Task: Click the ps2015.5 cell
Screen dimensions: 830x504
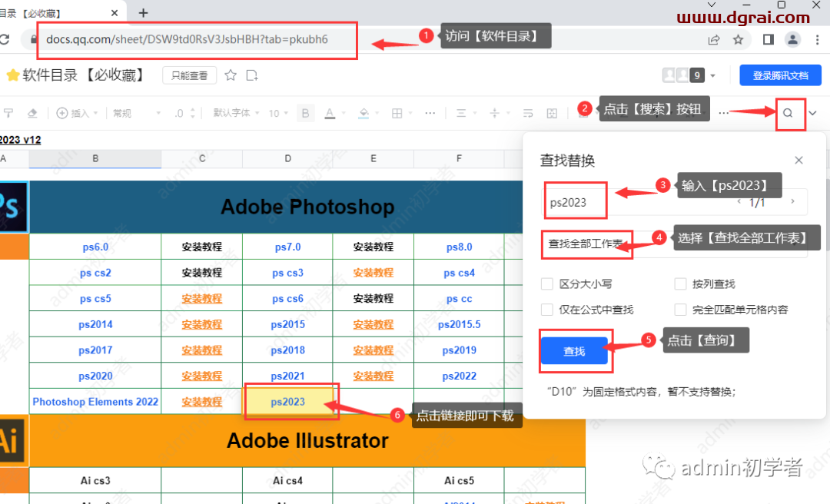Action: [x=459, y=324]
